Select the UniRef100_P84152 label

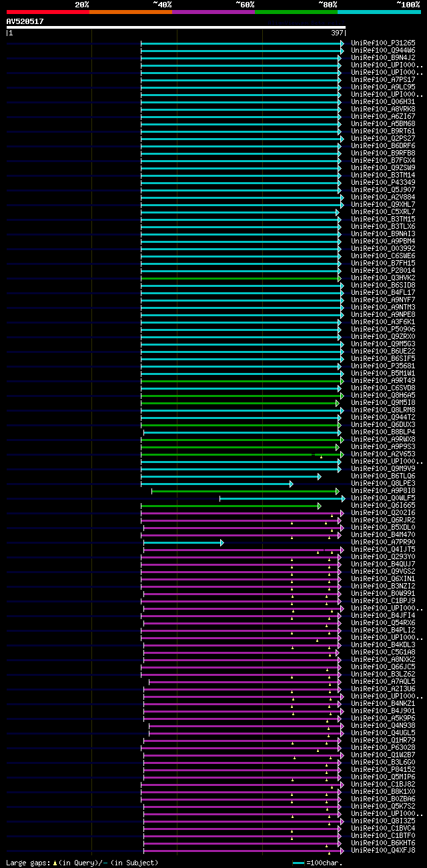383,770
